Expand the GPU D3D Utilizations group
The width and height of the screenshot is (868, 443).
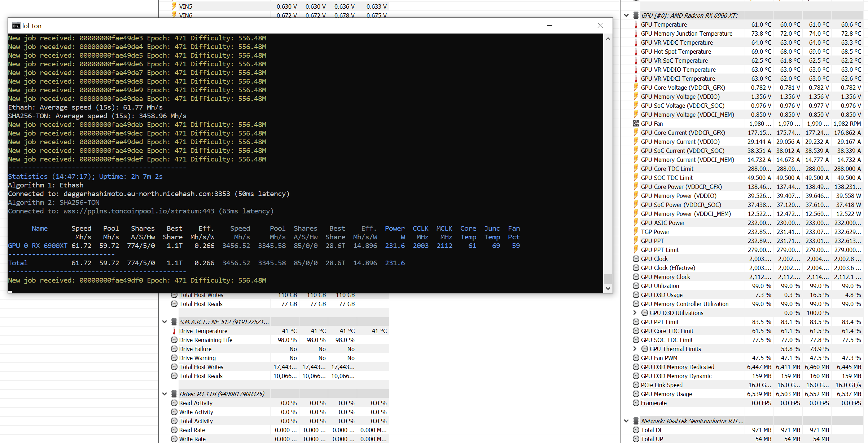pyautogui.click(x=635, y=313)
